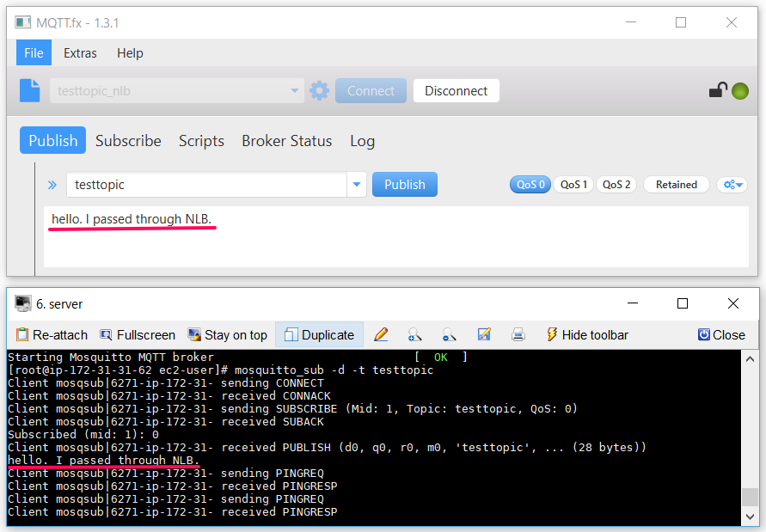766x532 pixels.
Task: Hide the server terminal toolbar
Action: point(587,335)
